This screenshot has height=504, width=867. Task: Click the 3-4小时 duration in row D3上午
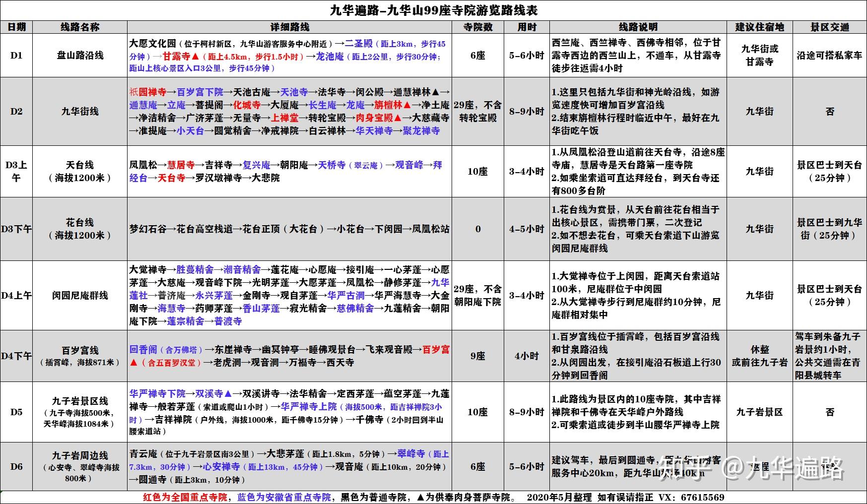[x=527, y=171]
